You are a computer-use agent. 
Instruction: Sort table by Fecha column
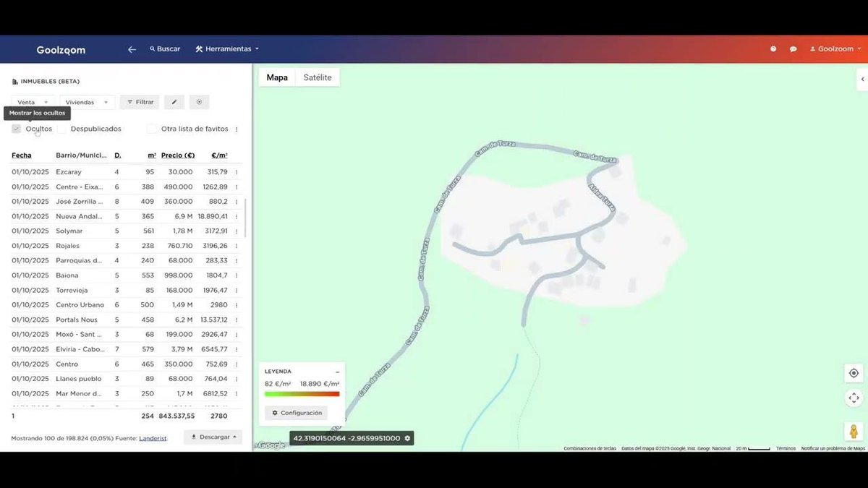tap(22, 155)
